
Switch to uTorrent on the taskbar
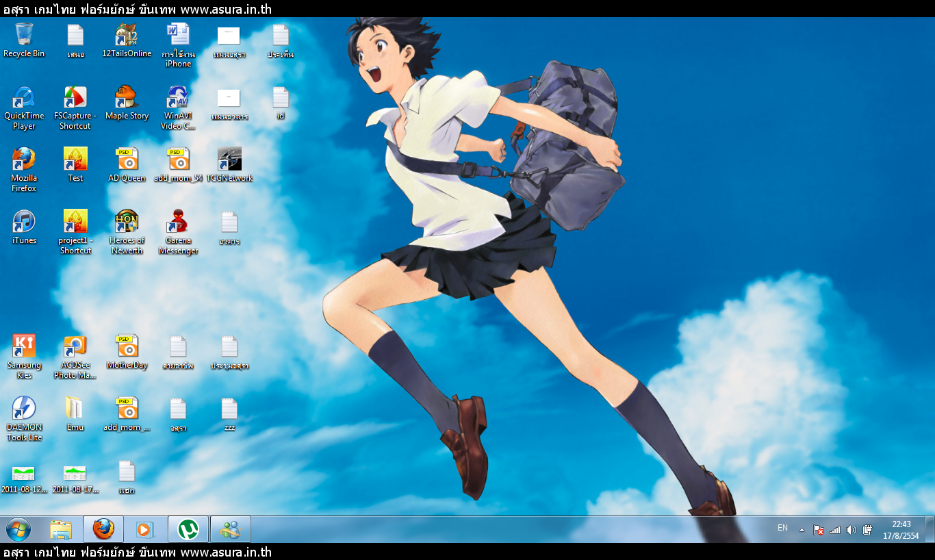click(188, 529)
